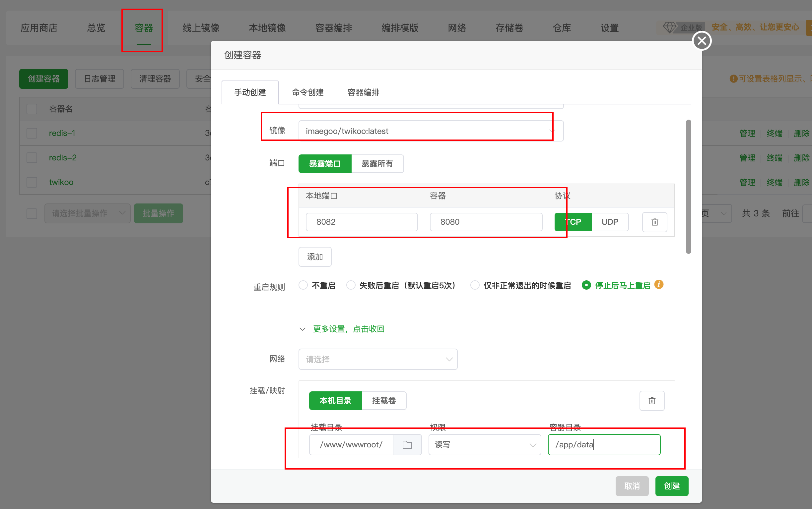Open 容器编排 in top navigation
Image resolution: width=812 pixels, height=509 pixels.
334,28
